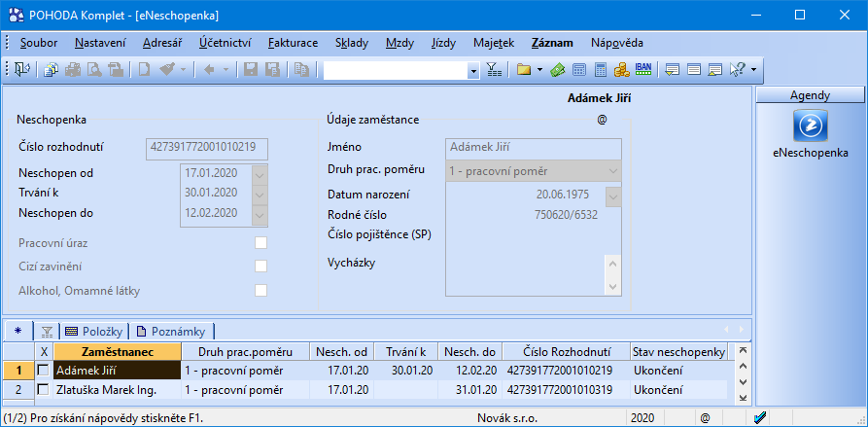Screen dimensions: 868x427
Task: Open the Mzdy menu
Action: (399, 43)
